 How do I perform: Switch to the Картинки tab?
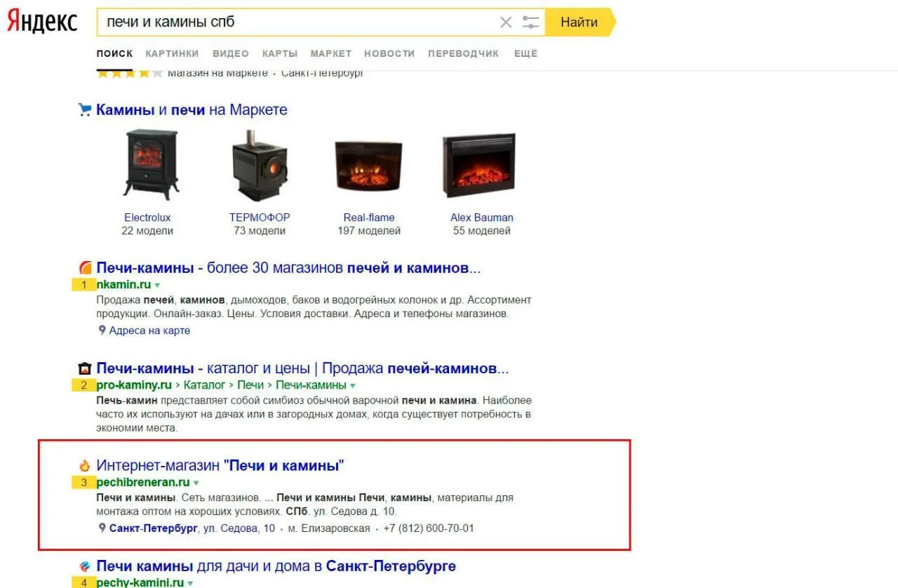(x=172, y=53)
